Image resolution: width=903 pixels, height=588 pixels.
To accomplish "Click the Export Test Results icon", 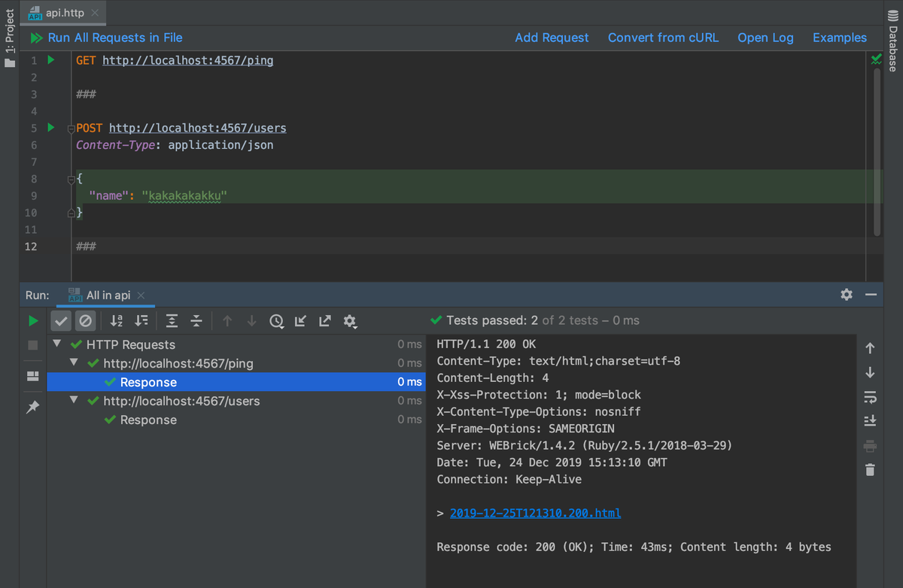I will 324,321.
